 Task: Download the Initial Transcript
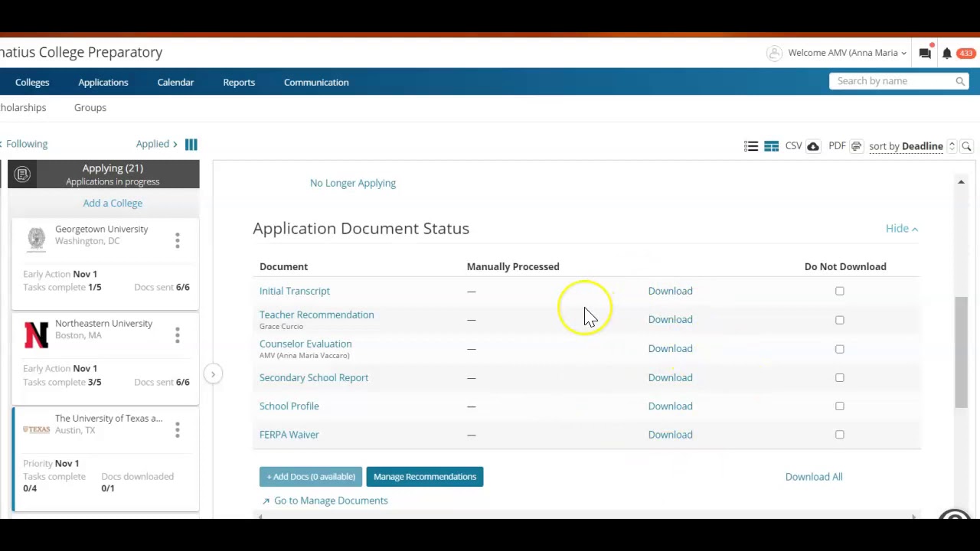pyautogui.click(x=670, y=291)
